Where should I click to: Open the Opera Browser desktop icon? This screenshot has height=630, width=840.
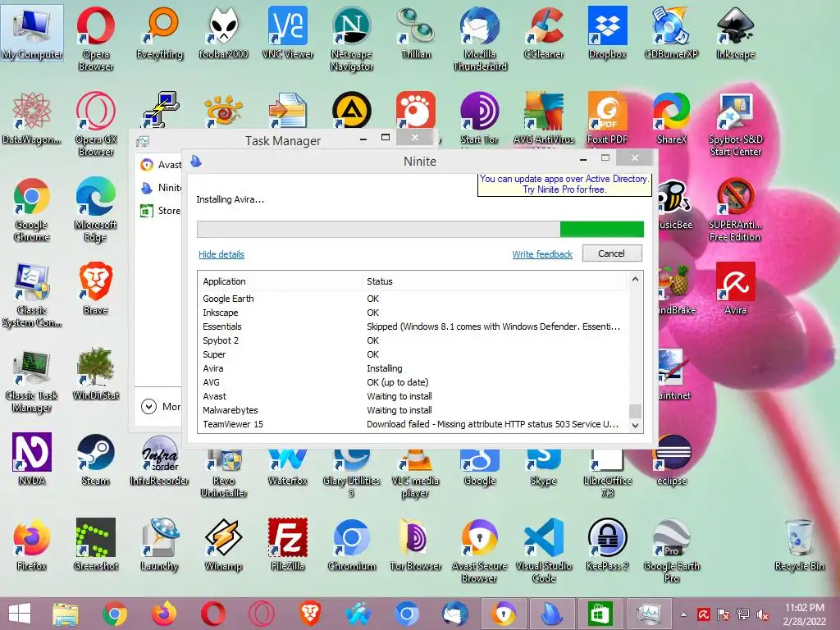coord(95,38)
